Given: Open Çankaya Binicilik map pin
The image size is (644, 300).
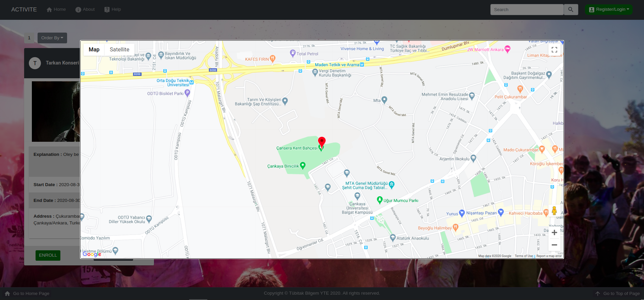Looking at the screenshot, I should pos(303,165).
